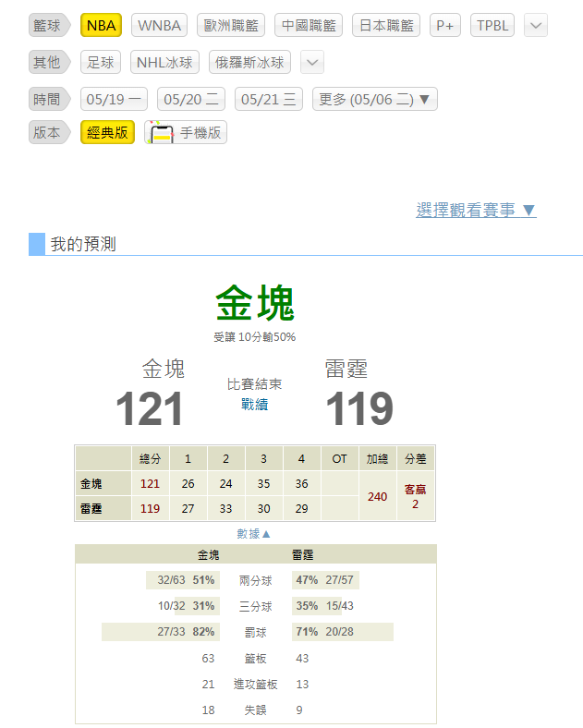Click the 進攻籃板 stat label

[255, 685]
